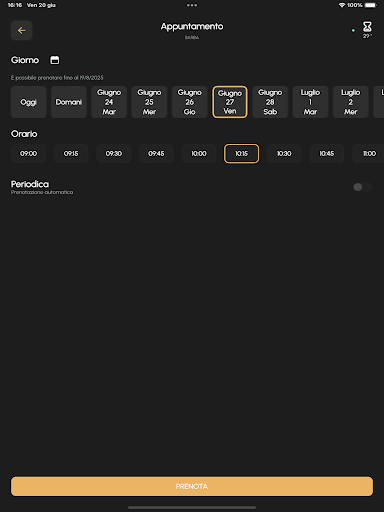Image resolution: width=384 pixels, height=512 pixels.
Task: Tap the Wi-Fi status icon
Action: (x=342, y=5)
